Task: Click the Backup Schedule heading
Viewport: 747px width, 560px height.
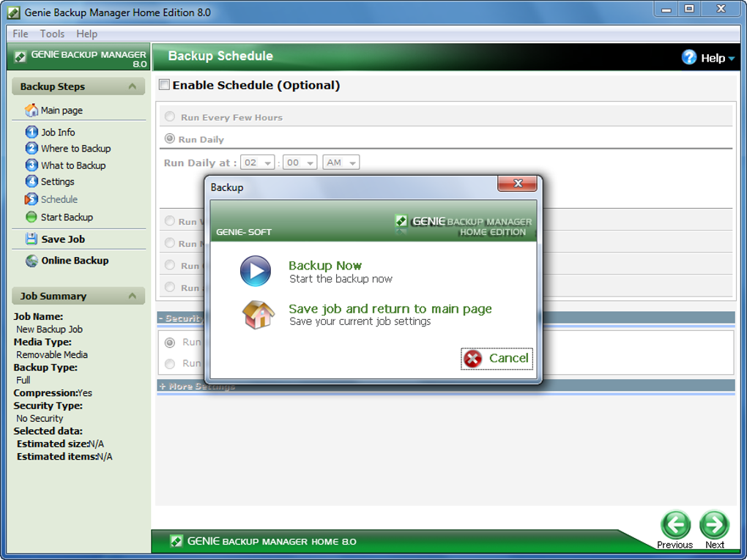Action: [x=220, y=56]
